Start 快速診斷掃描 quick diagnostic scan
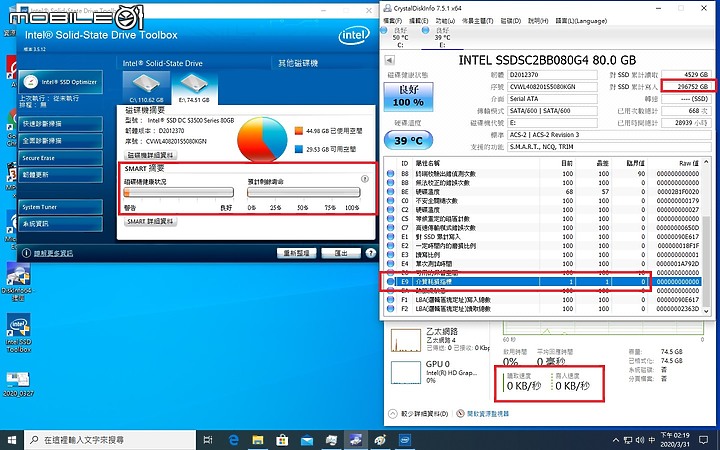This screenshot has width=720, height=450. (x=61, y=124)
